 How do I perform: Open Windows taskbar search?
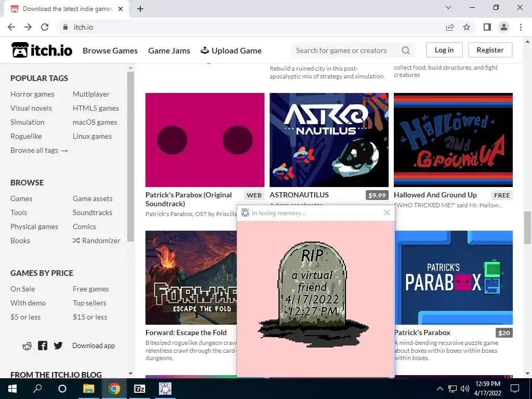(x=37, y=389)
